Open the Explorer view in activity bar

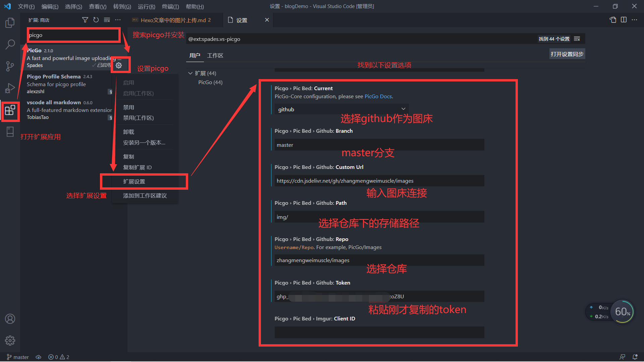pyautogui.click(x=10, y=23)
